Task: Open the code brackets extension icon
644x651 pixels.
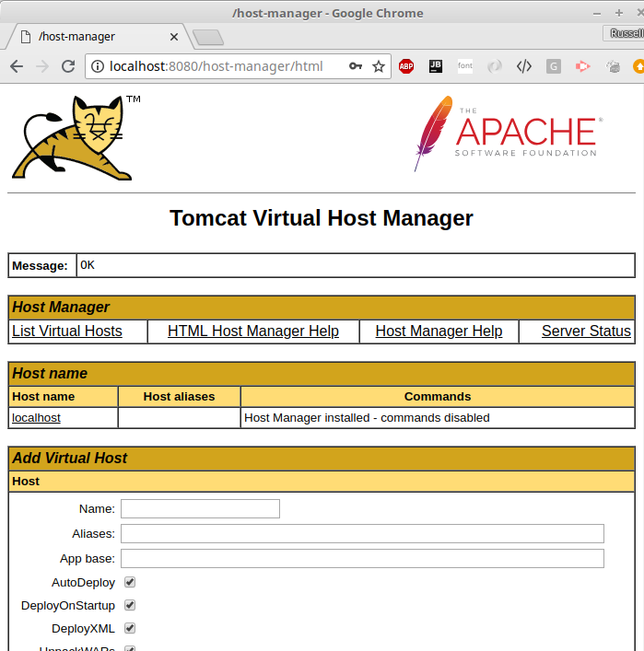Action: [x=524, y=66]
